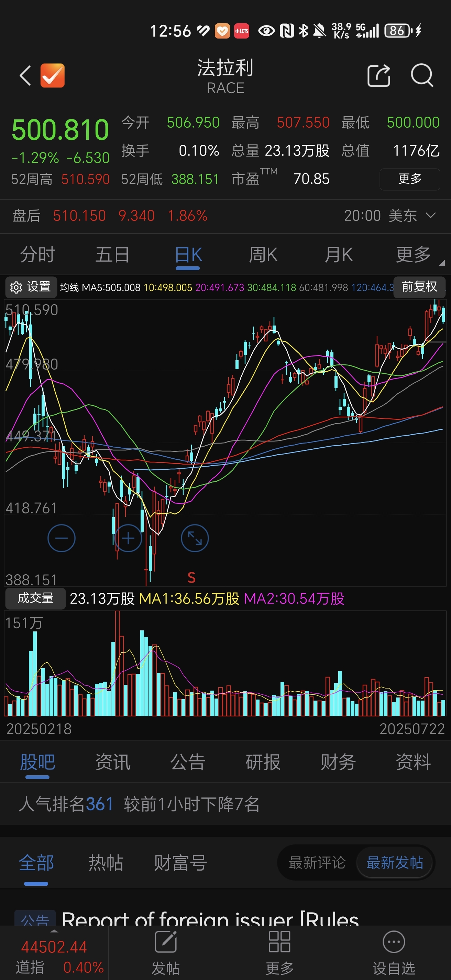Tap the 盘后 after-hours price 510.150
Screen dimensions: 451x980
pyautogui.click(x=79, y=216)
